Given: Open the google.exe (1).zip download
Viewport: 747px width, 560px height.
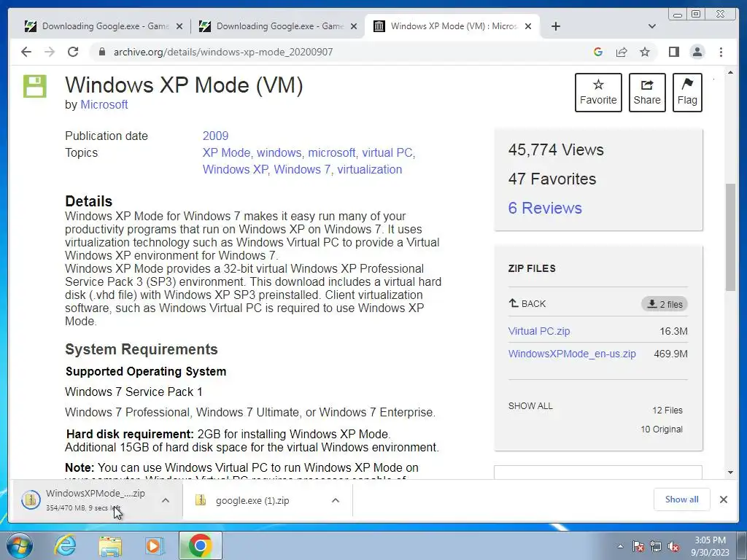Looking at the screenshot, I should (x=252, y=500).
